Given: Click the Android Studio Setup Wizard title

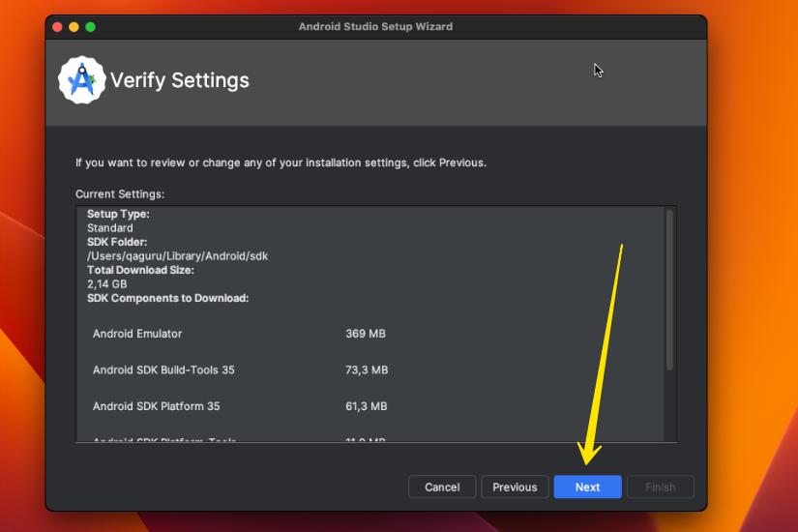Looking at the screenshot, I should (375, 26).
